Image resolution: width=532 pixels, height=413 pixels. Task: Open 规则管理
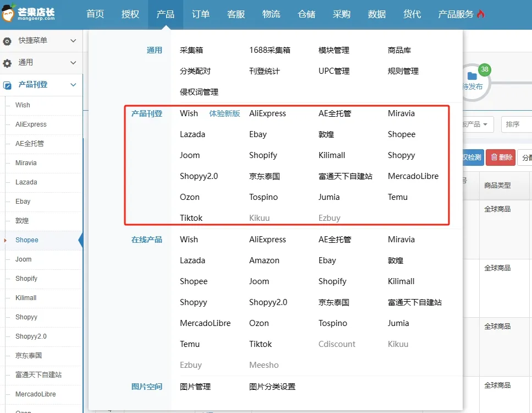pyautogui.click(x=403, y=72)
